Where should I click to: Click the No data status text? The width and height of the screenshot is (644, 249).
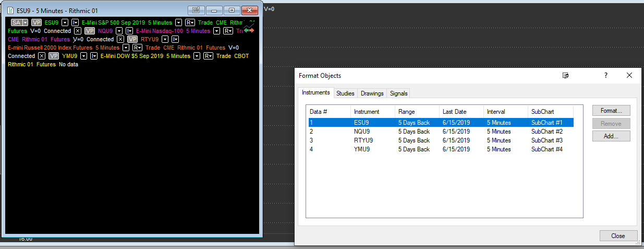click(68, 64)
